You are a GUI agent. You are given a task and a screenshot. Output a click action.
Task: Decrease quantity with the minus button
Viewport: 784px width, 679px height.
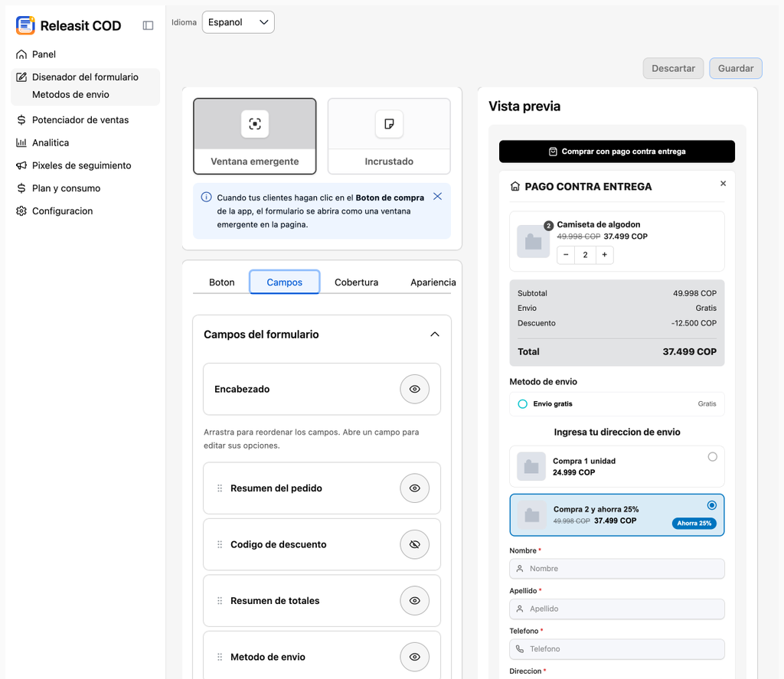(x=566, y=255)
